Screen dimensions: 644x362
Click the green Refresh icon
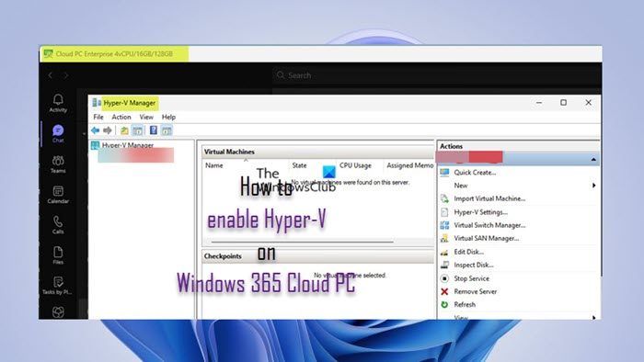point(444,305)
